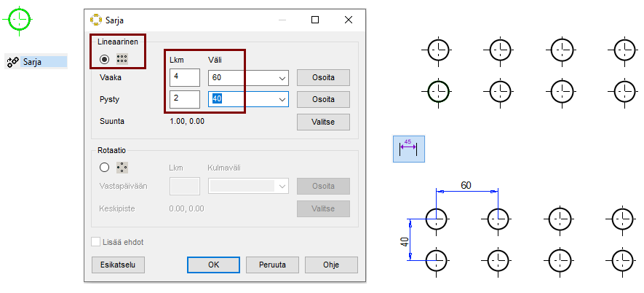Click the Esikatselu preview button

[118, 265]
